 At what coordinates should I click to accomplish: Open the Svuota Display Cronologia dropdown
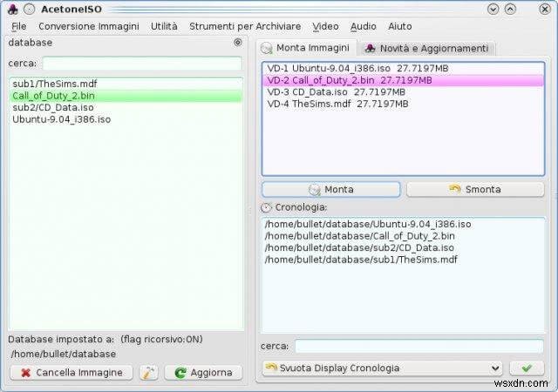pos(382,368)
